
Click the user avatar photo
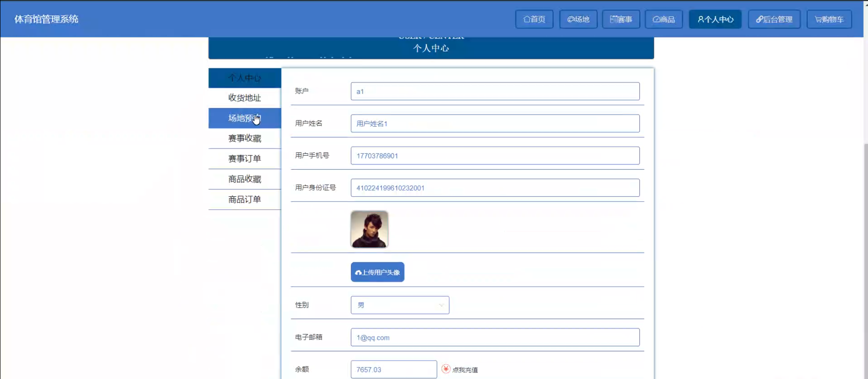coord(369,229)
